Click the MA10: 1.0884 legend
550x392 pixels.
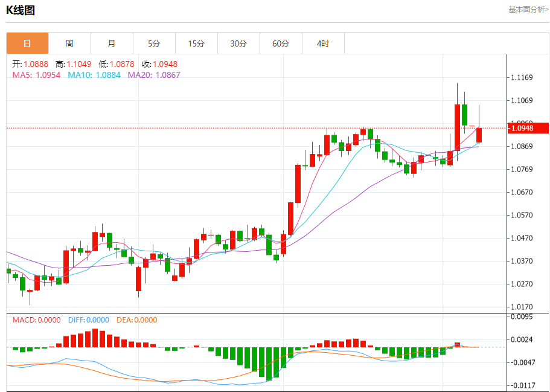(94, 75)
